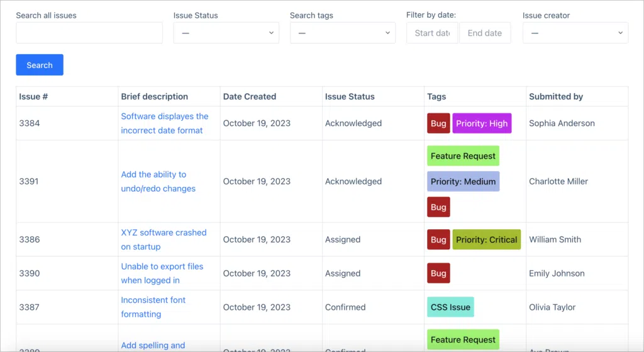Click the Start date field
The image size is (644, 352).
coord(432,33)
